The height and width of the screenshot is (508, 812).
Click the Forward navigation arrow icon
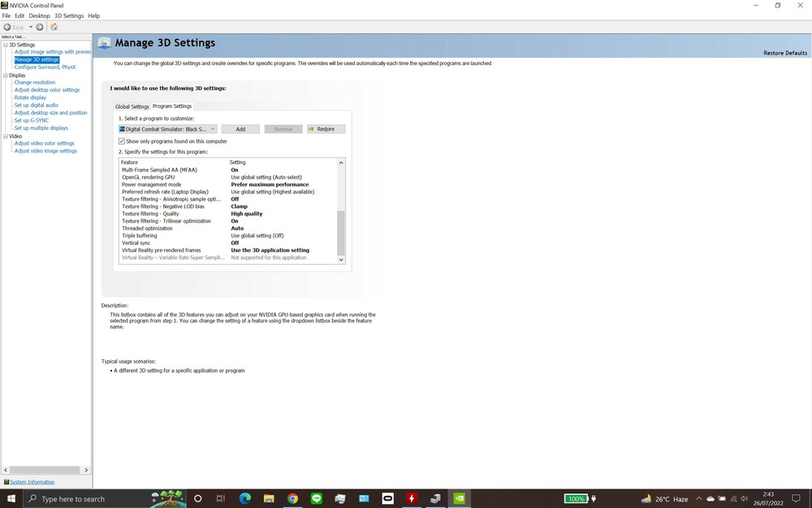click(39, 27)
